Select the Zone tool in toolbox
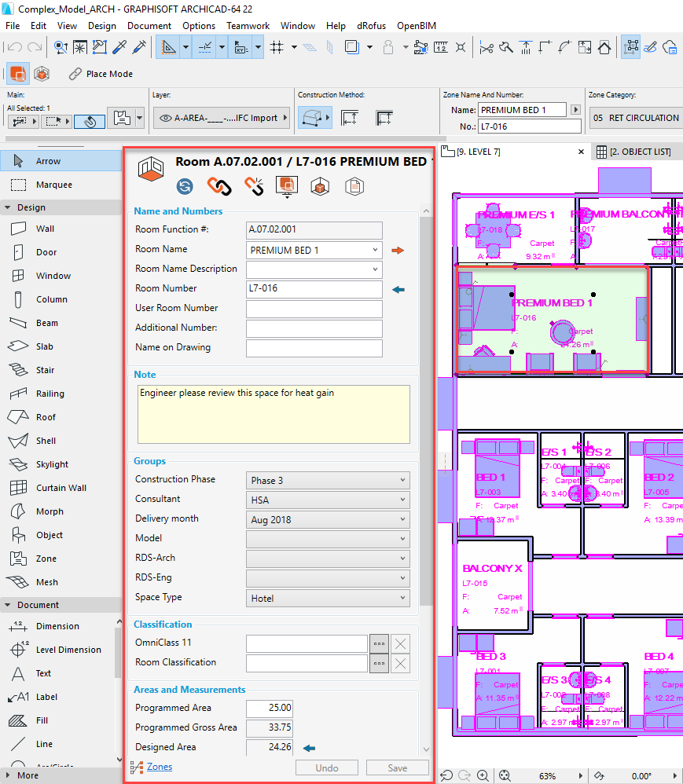 tap(46, 559)
